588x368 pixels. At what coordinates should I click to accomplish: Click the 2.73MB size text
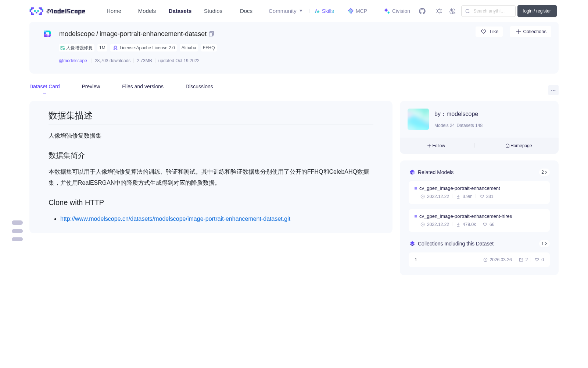144,61
